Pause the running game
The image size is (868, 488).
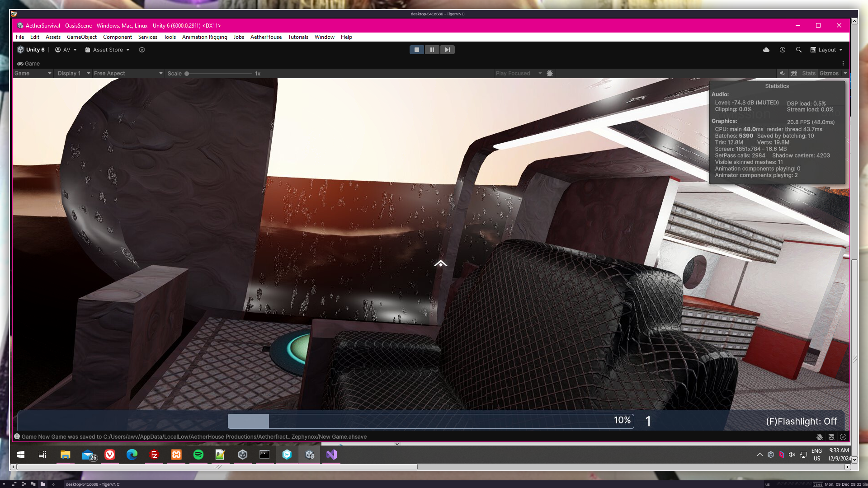coord(432,50)
